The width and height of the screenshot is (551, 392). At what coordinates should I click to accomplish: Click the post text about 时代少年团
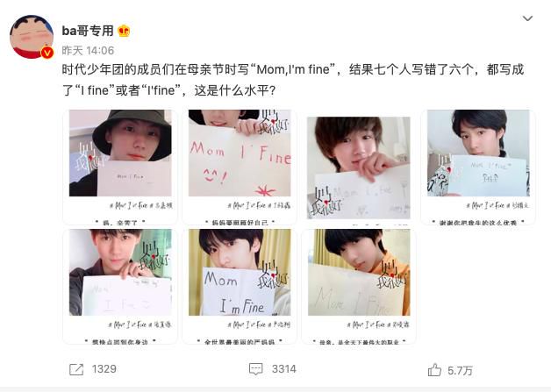point(293,80)
